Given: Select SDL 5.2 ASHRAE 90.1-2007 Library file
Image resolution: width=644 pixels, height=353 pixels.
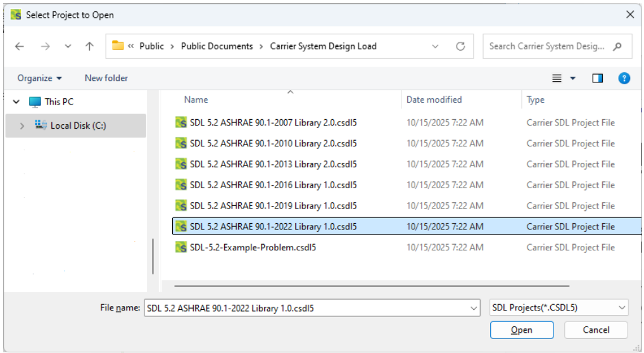Looking at the screenshot, I should [273, 122].
